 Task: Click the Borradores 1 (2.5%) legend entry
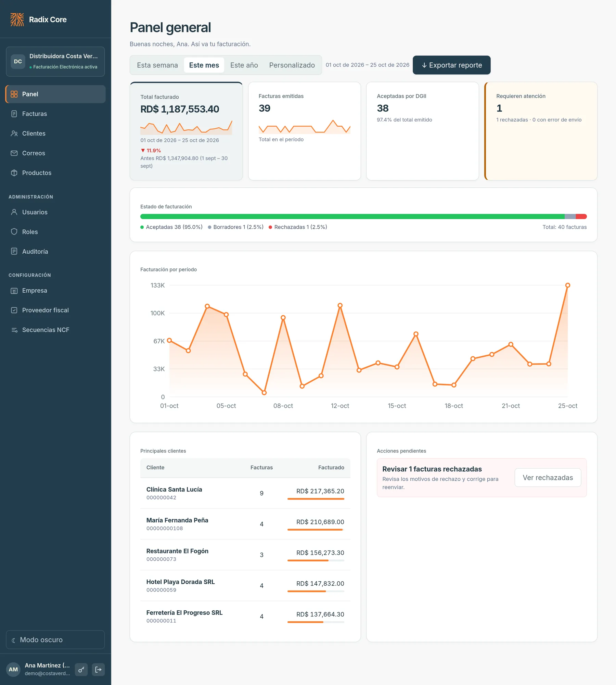(x=236, y=227)
